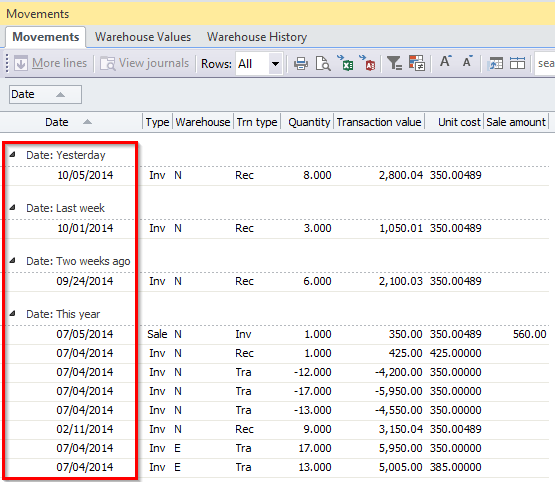Sort by the Type column header
The width and height of the screenshot is (555, 482).
(x=158, y=122)
